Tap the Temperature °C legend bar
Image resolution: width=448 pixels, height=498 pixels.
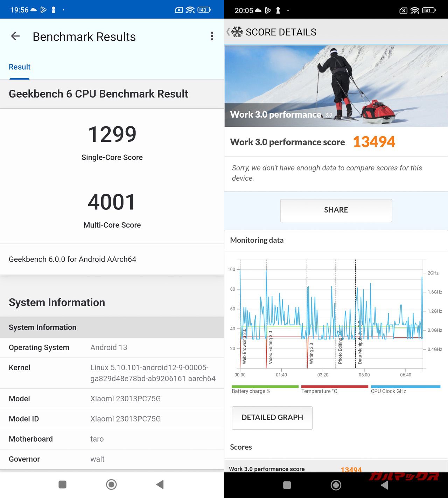pyautogui.click(x=334, y=387)
